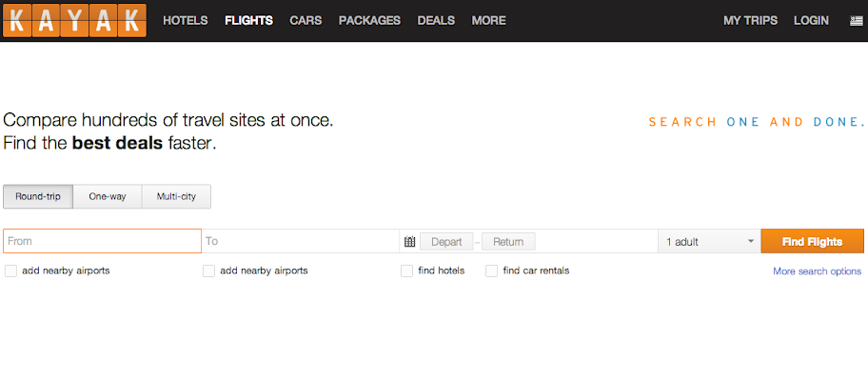
Task: Open the FLIGHTS section
Action: (x=248, y=21)
